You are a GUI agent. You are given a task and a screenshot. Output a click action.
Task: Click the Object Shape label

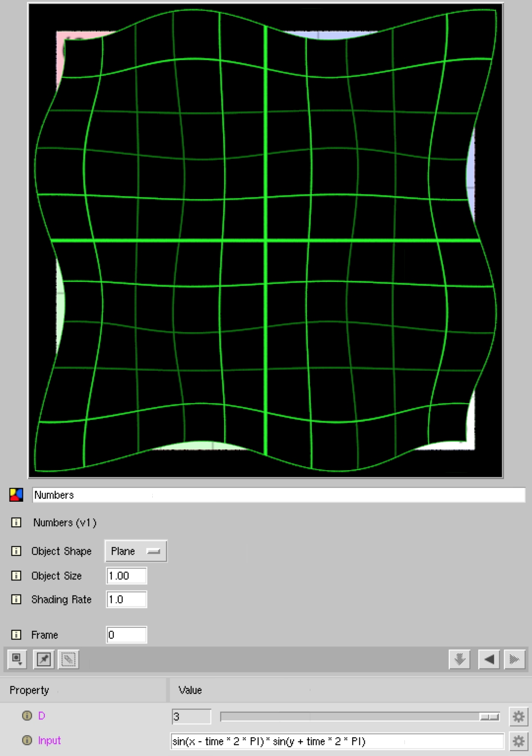(x=62, y=551)
